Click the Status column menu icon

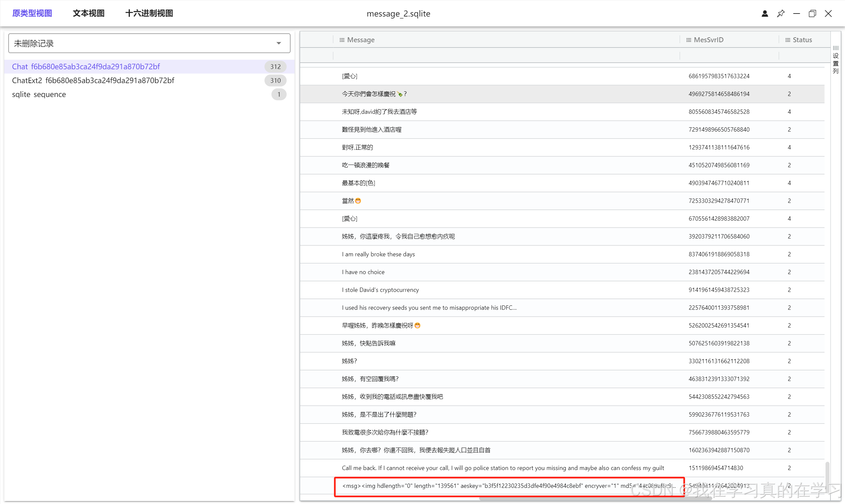tap(788, 40)
